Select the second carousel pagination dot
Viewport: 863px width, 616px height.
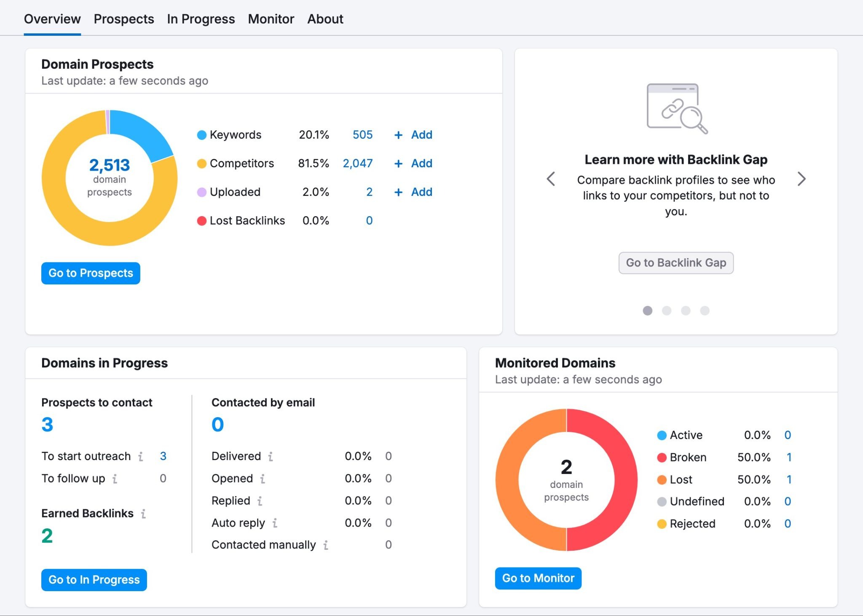pyautogui.click(x=667, y=311)
